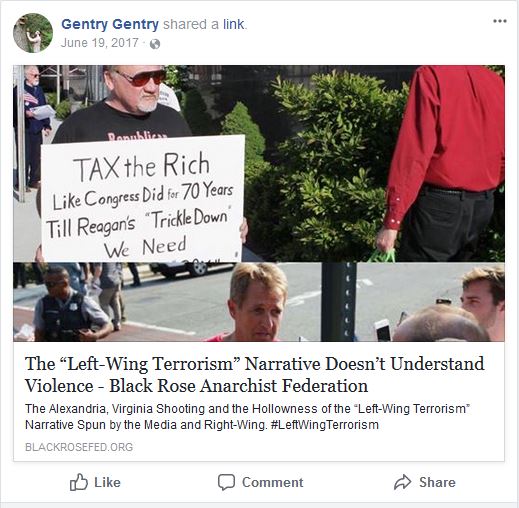
Task: Open Gentry Gentry's round profile picture
Action: click(33, 33)
